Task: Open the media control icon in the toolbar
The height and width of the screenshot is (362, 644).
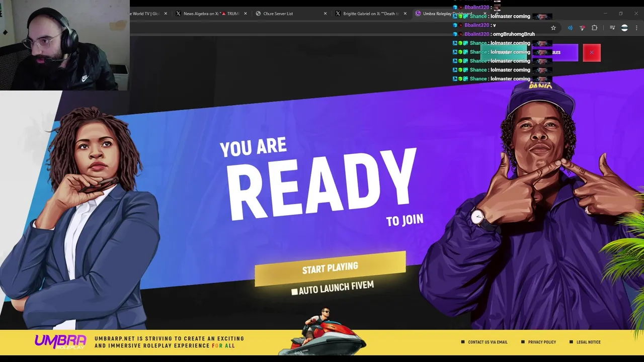Action: coord(612,28)
